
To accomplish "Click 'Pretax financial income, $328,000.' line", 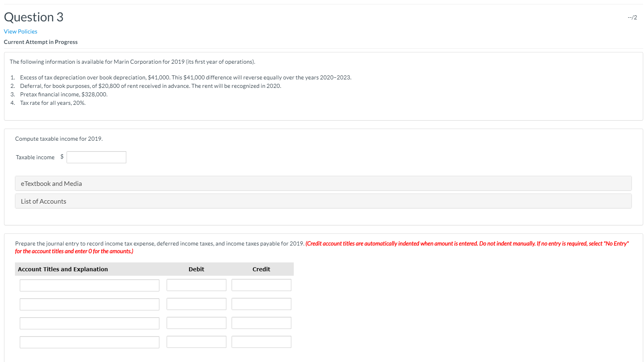I will pyautogui.click(x=64, y=94).
